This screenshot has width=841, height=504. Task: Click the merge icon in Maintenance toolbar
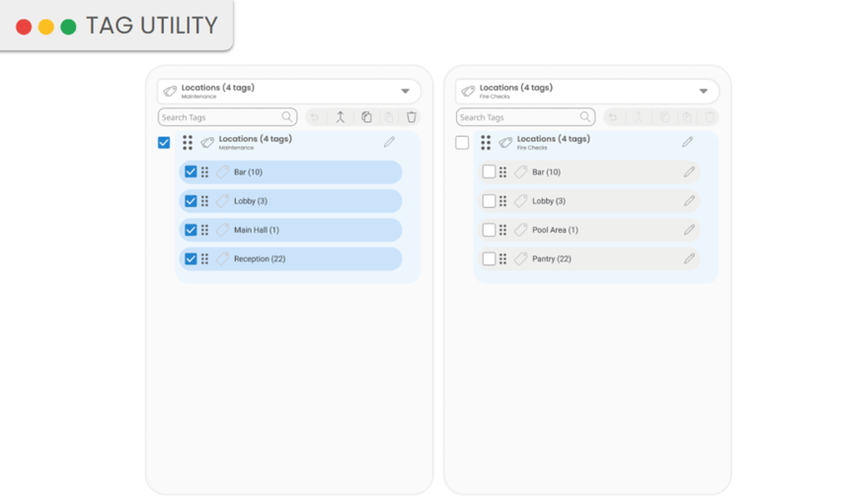coord(340,117)
